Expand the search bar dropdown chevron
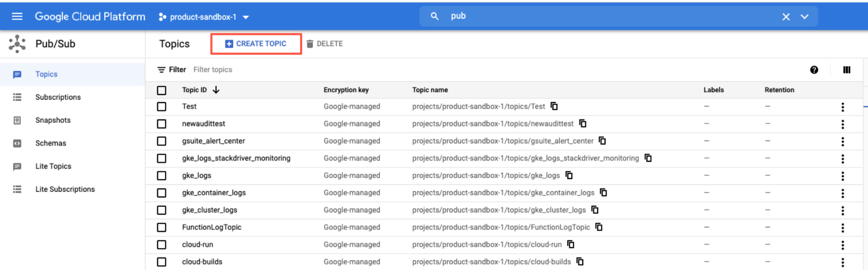 pyautogui.click(x=804, y=17)
